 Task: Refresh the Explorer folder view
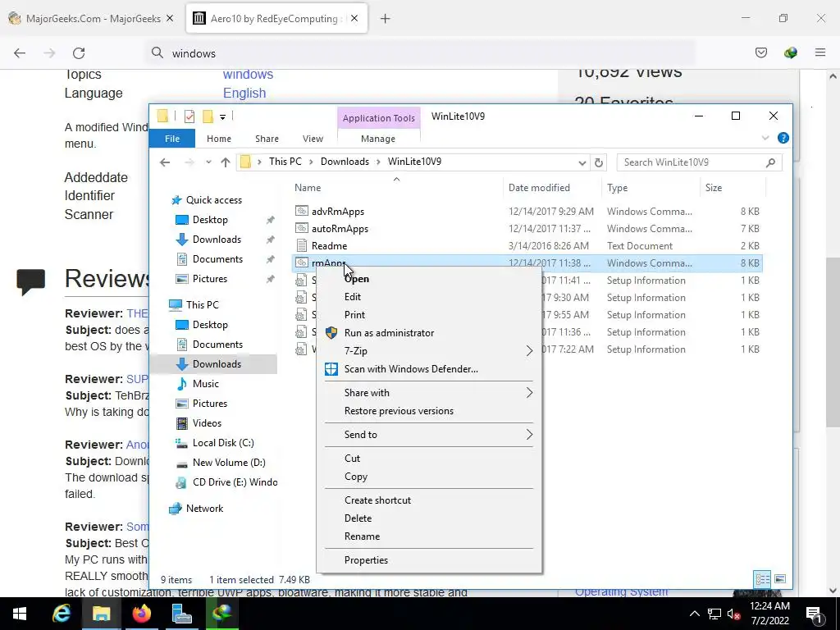599,162
